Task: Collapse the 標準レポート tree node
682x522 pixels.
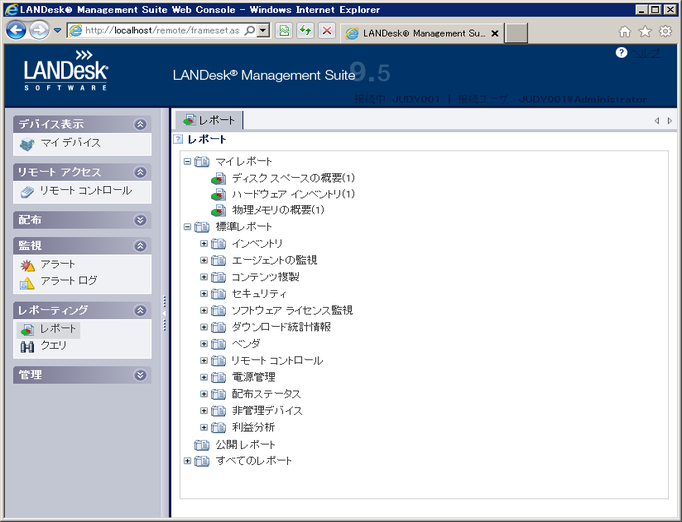Action: (x=187, y=227)
